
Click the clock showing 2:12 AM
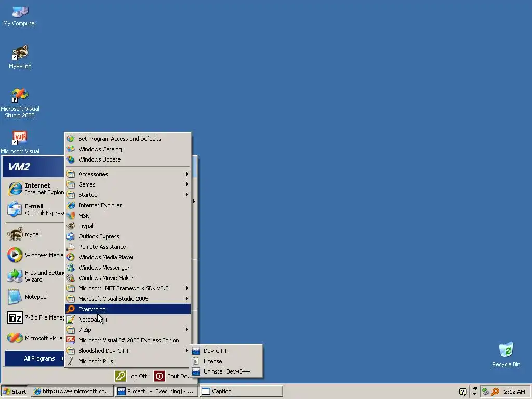coord(514,392)
